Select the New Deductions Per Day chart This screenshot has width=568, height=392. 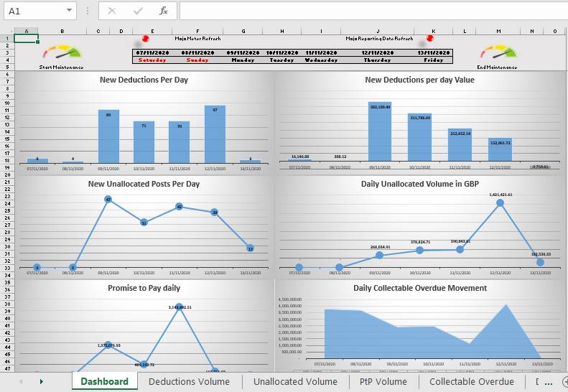point(144,122)
